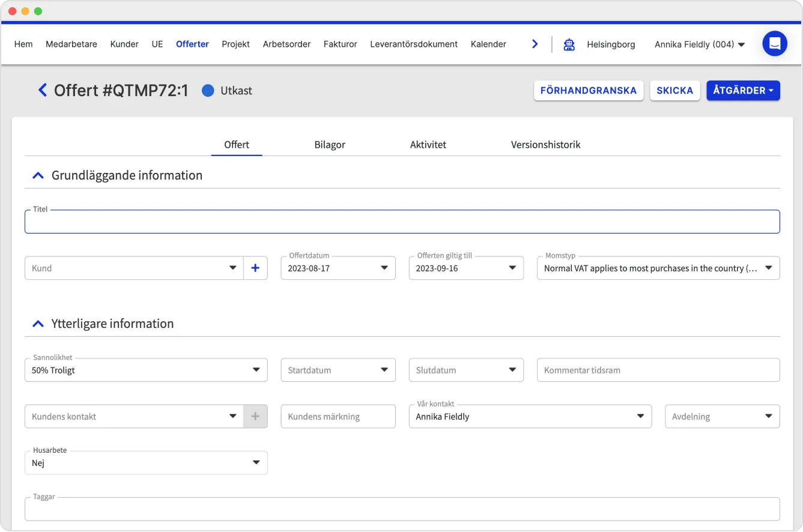Click into the Titel input field
The image size is (803, 532).
(402, 223)
